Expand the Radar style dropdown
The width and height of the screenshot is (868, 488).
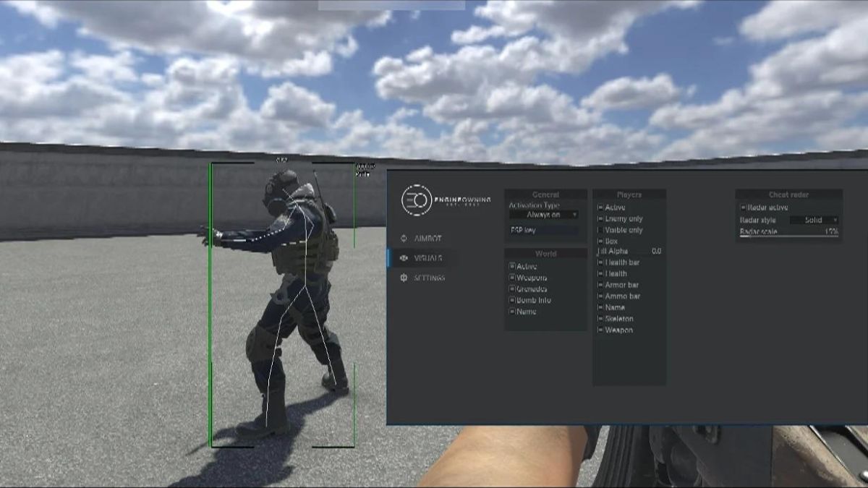(x=814, y=220)
